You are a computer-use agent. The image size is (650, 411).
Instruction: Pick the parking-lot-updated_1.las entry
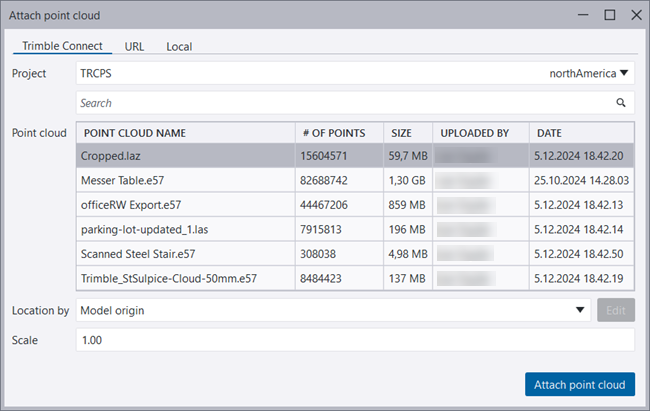tap(185, 229)
